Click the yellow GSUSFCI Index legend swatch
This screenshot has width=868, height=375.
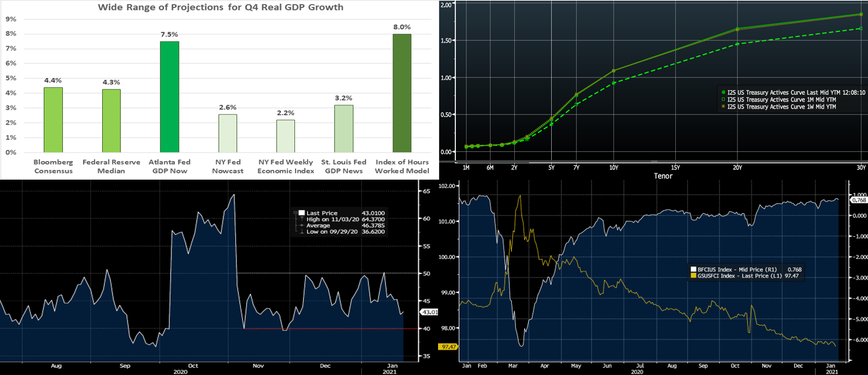tap(694, 276)
